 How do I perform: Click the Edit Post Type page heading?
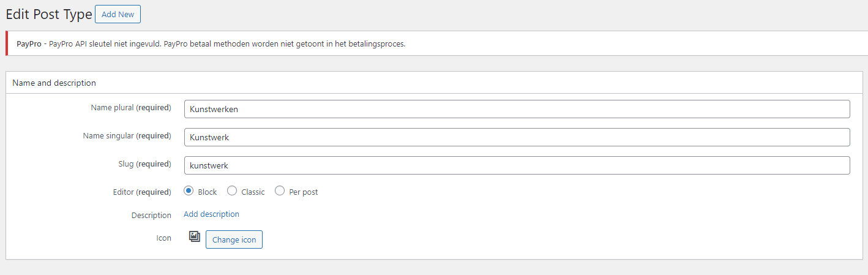[49, 14]
